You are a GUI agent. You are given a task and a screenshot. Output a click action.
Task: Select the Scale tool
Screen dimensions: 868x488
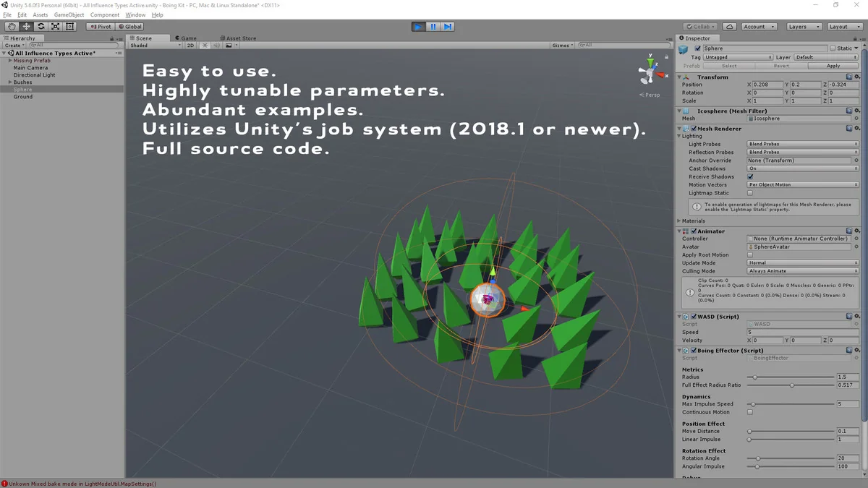click(x=55, y=27)
